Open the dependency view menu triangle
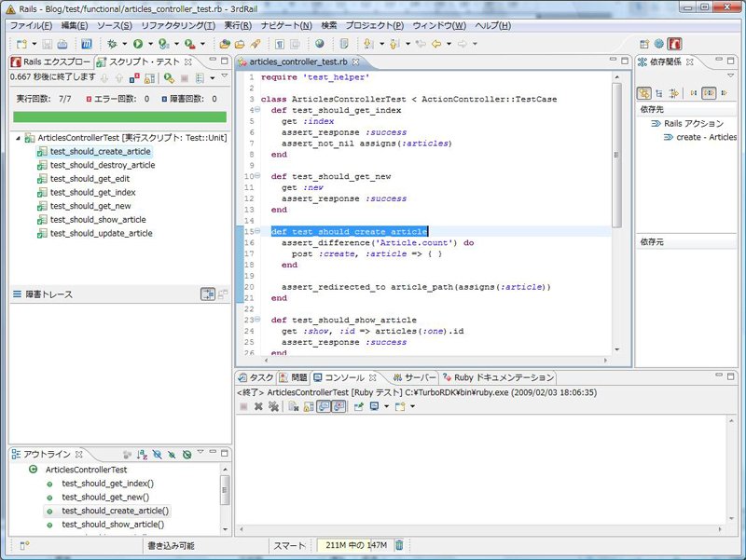 (x=730, y=75)
